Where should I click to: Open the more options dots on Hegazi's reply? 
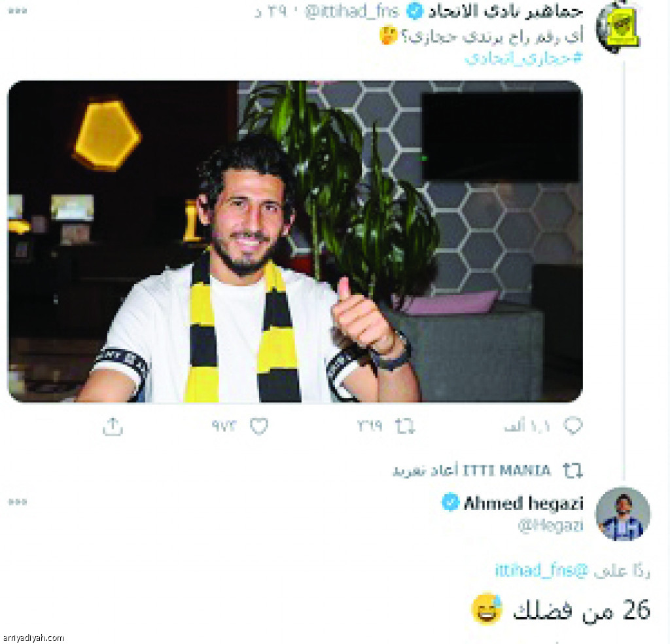pos(18,502)
